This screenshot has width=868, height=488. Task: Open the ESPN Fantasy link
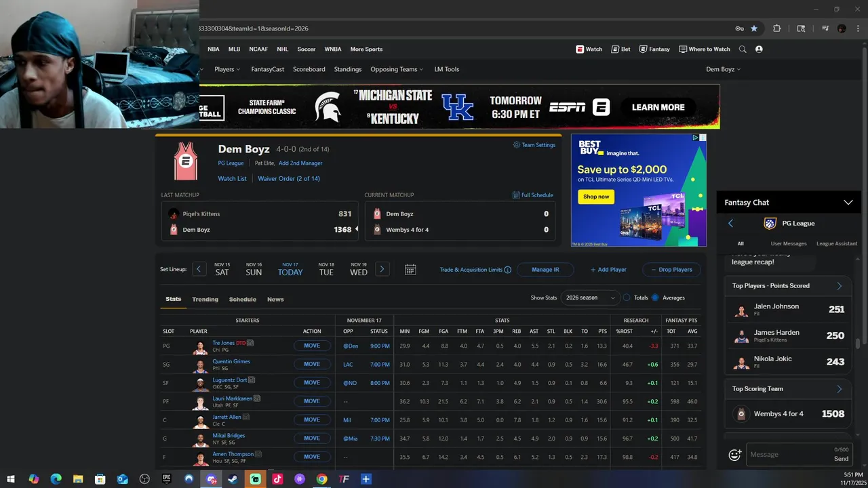[654, 49]
